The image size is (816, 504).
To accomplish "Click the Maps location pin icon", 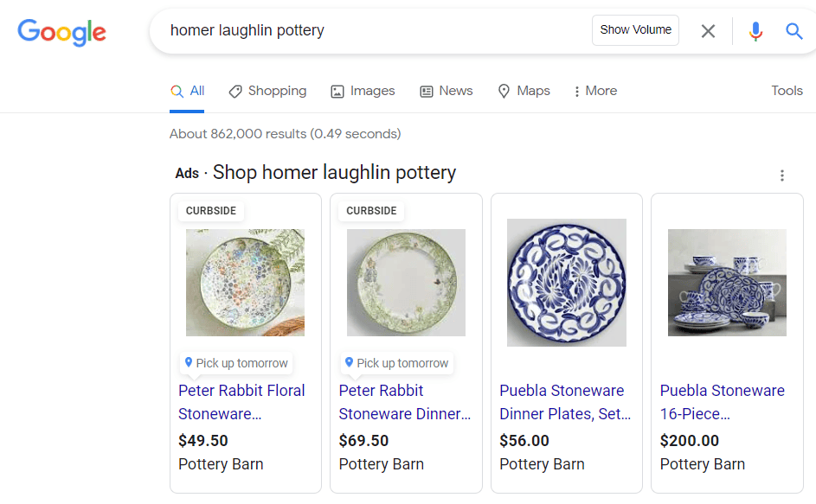I will point(504,90).
